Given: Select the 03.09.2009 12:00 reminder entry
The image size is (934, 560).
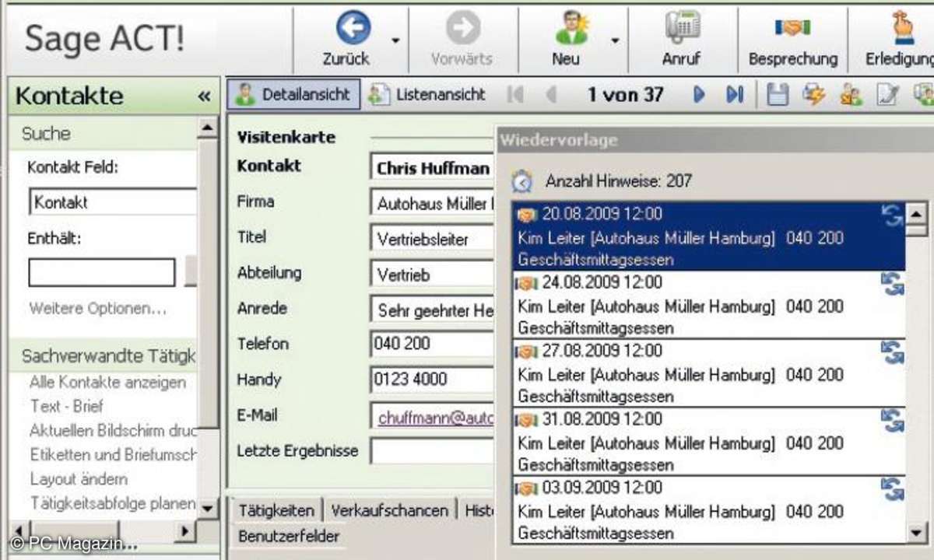Looking at the screenshot, I should (x=709, y=510).
